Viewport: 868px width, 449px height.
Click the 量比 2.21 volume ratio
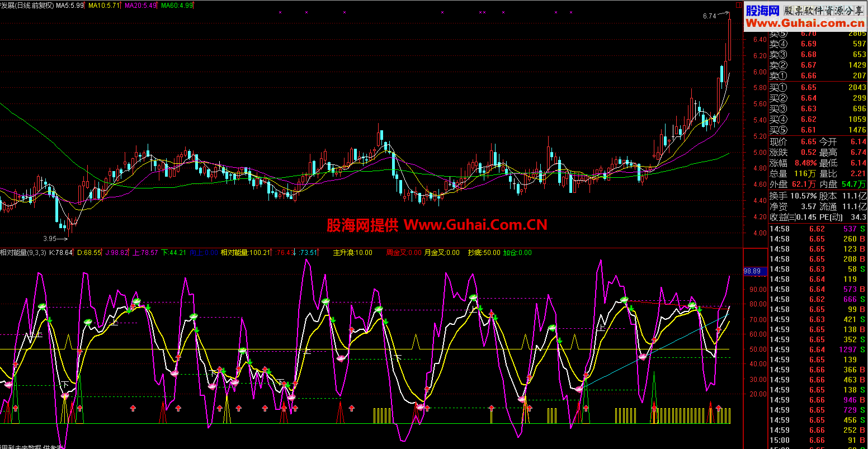[858, 174]
